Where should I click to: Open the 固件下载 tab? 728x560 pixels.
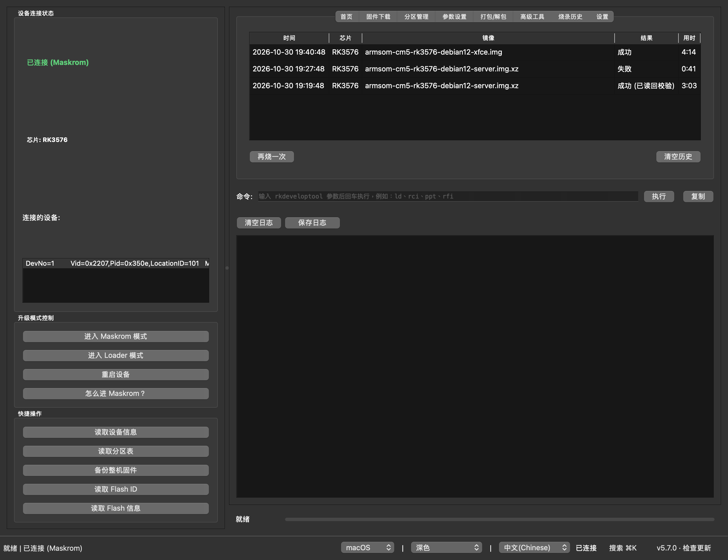(378, 17)
